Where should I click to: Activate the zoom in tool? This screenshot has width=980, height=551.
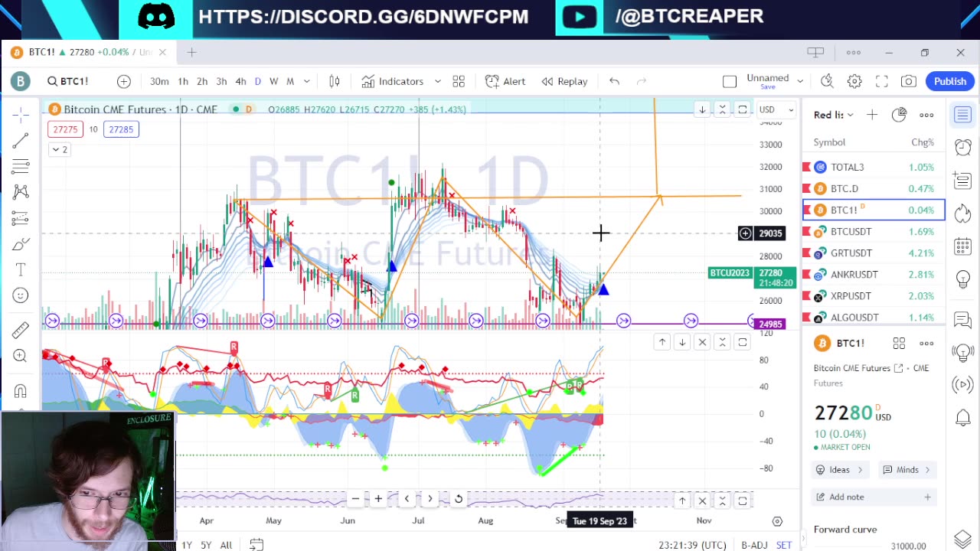(x=21, y=356)
